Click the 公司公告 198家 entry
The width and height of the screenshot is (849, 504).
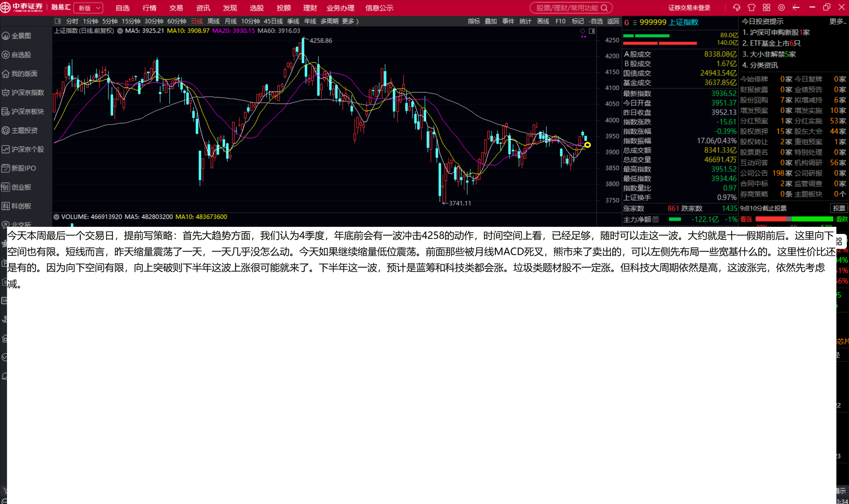(x=766, y=173)
